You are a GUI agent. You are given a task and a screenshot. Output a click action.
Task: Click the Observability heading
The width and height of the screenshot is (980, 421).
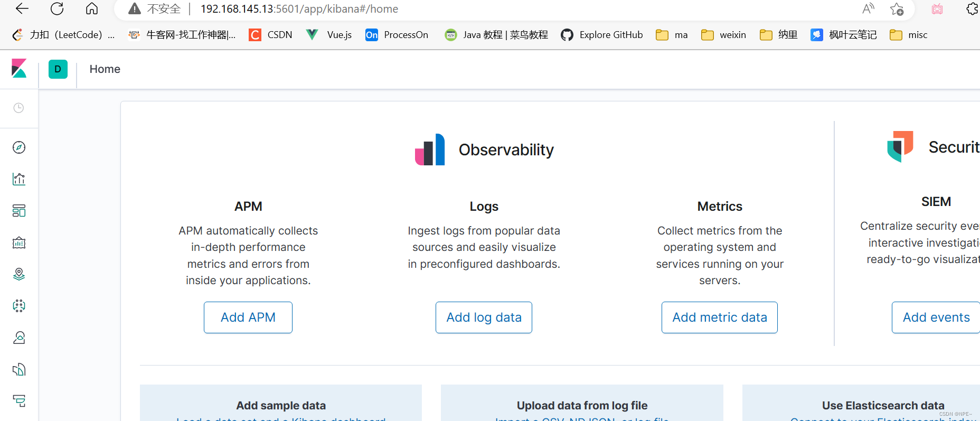pos(506,150)
